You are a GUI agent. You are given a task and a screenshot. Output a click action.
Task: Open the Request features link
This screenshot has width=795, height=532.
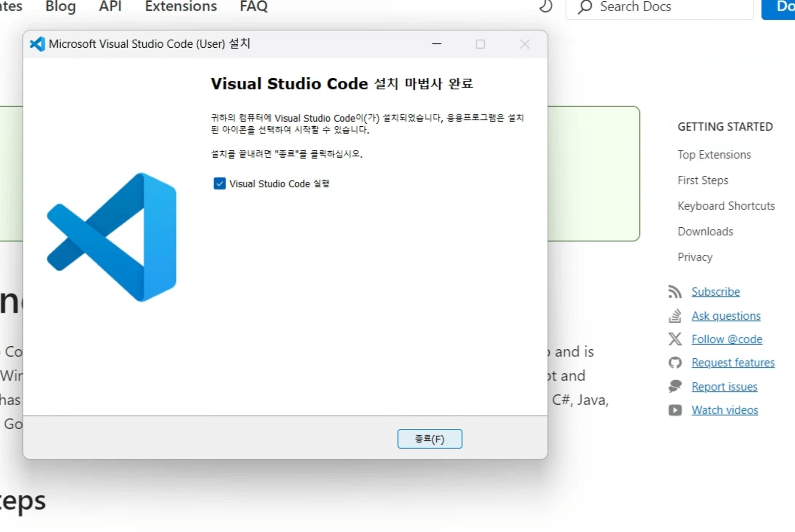coord(733,362)
